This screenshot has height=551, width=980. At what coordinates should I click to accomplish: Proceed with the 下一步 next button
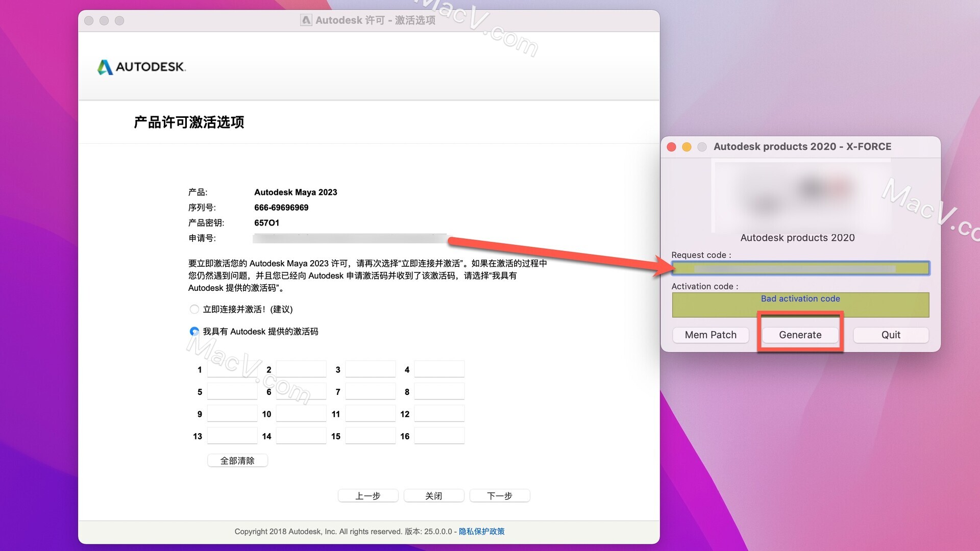[500, 496]
